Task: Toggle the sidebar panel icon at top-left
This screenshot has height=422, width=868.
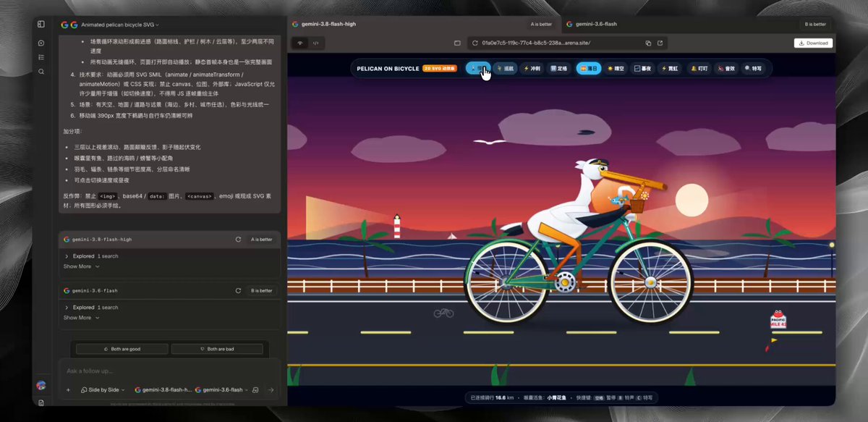Action: (x=41, y=24)
